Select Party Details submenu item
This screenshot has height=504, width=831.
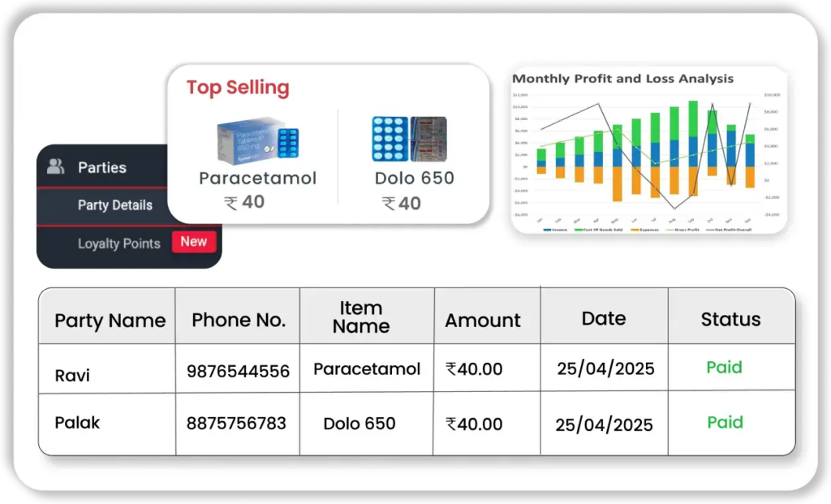[114, 205]
